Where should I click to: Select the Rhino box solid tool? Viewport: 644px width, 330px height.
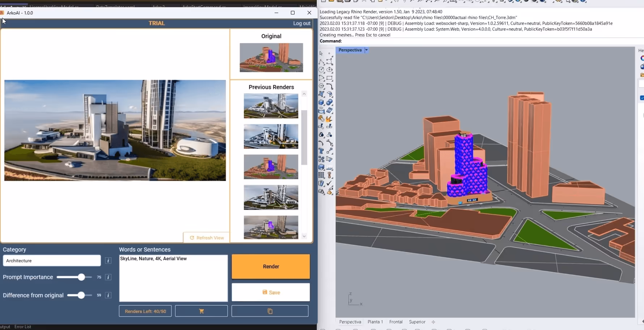(x=321, y=102)
